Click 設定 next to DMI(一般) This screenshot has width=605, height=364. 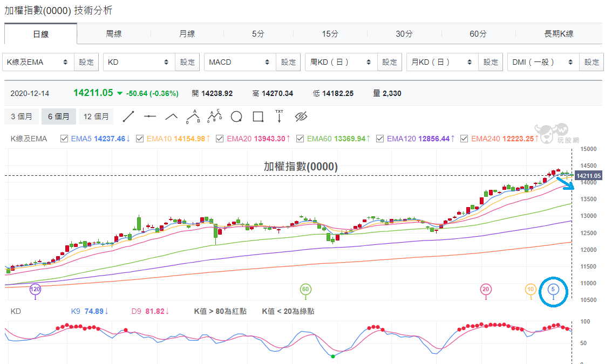592,62
